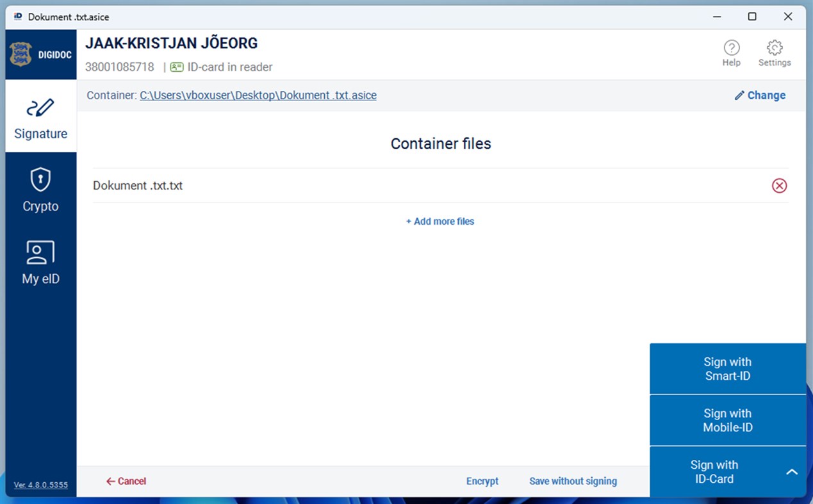Click the red Cancel button
The height and width of the screenshot is (504, 813).
click(126, 481)
